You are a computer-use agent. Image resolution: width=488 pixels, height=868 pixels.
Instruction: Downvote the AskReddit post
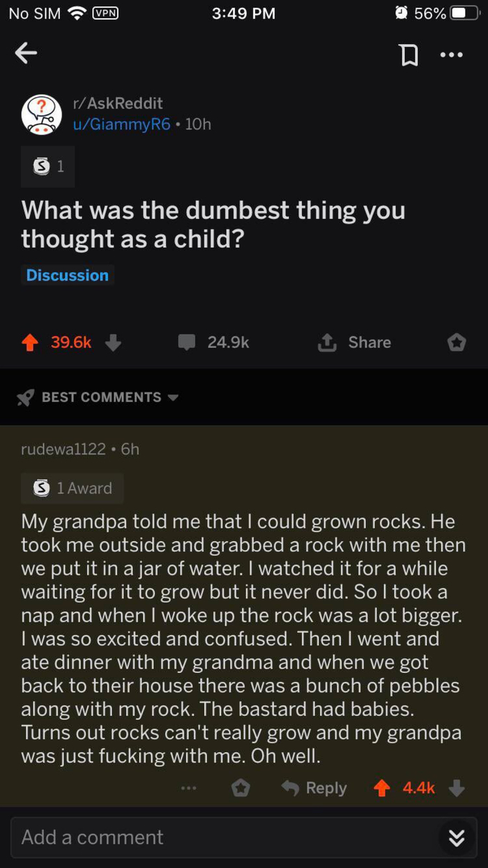[x=114, y=342]
